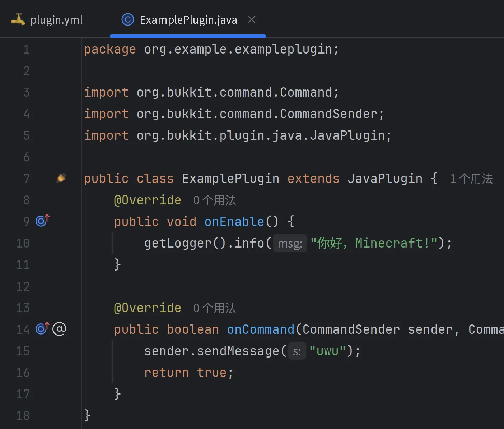Click the JavaPlugin superclass in class declaration
504x429 pixels.
(x=385, y=179)
